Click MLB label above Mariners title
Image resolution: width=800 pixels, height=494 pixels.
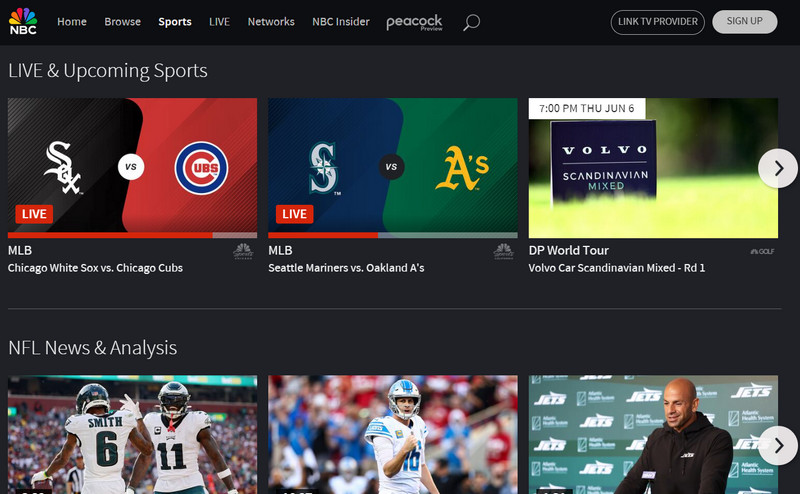[x=280, y=251]
